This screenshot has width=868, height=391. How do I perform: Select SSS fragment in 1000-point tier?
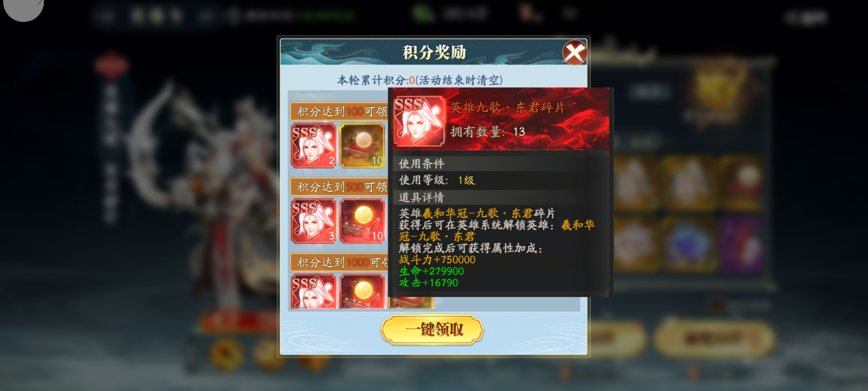314,292
